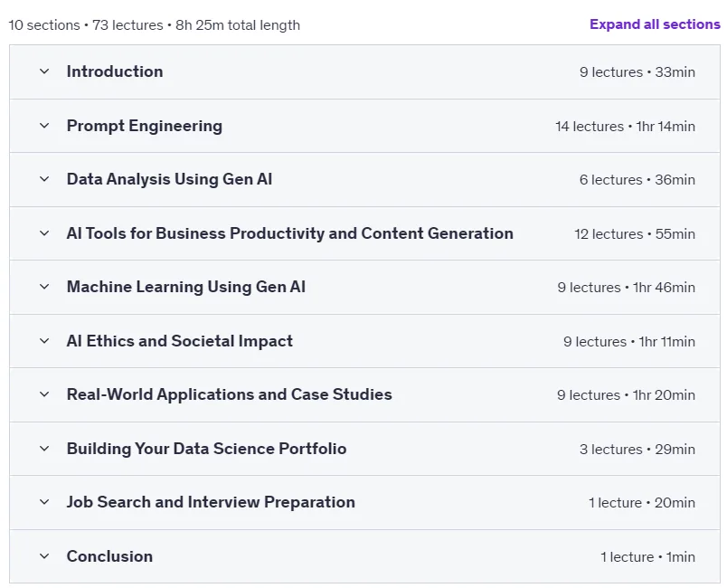
Task: Open the Introduction section title
Action: click(x=115, y=71)
